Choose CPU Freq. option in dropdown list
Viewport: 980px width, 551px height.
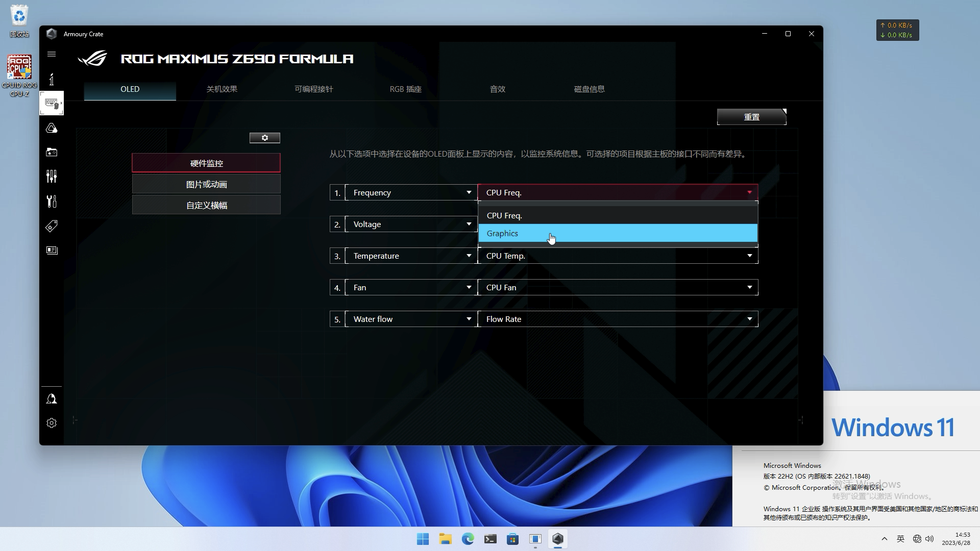pos(618,215)
